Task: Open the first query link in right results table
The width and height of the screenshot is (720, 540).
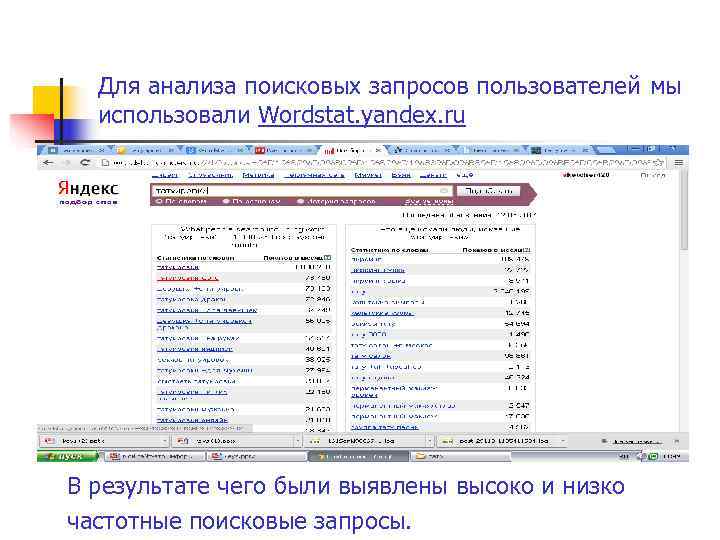Action: pos(366,259)
